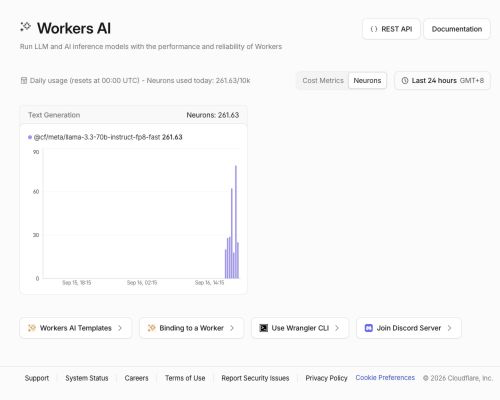This screenshot has height=400, width=500.
Task: Click the '90' y-axis label
Action: point(36,152)
